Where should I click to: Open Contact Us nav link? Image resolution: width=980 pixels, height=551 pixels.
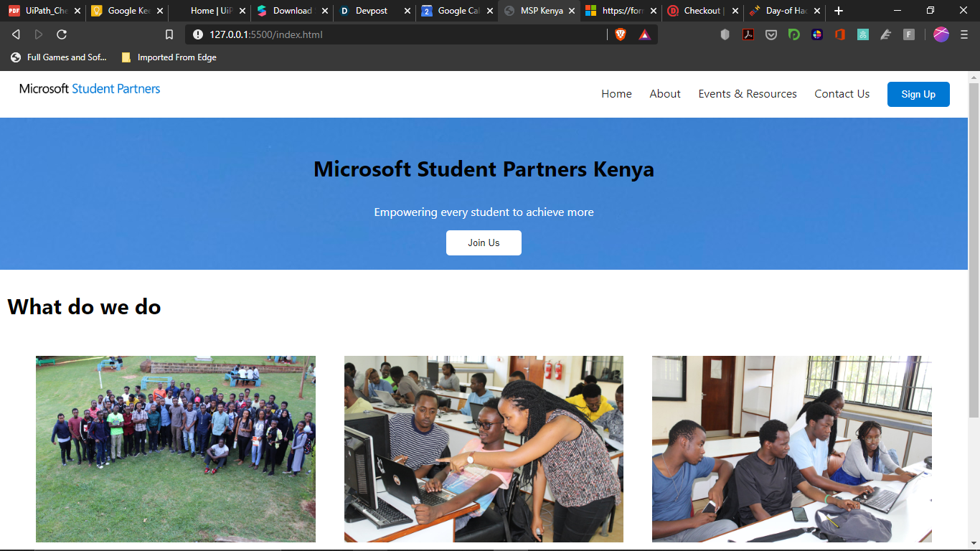click(x=842, y=94)
